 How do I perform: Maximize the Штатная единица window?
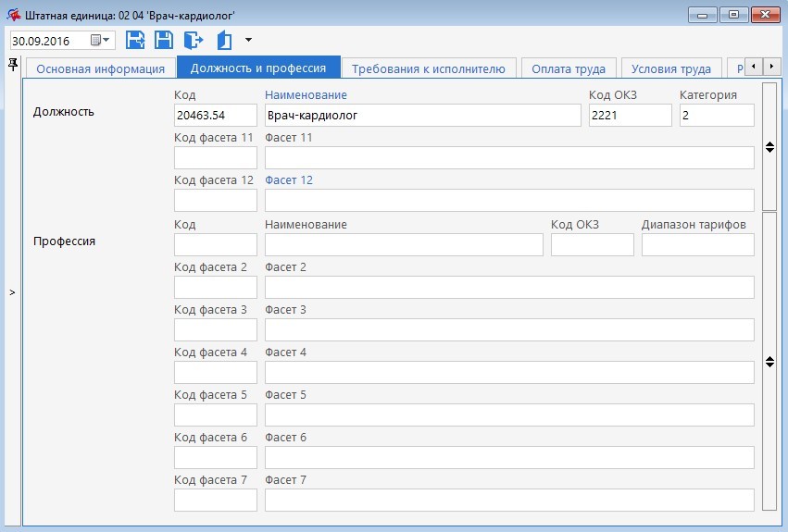click(733, 15)
